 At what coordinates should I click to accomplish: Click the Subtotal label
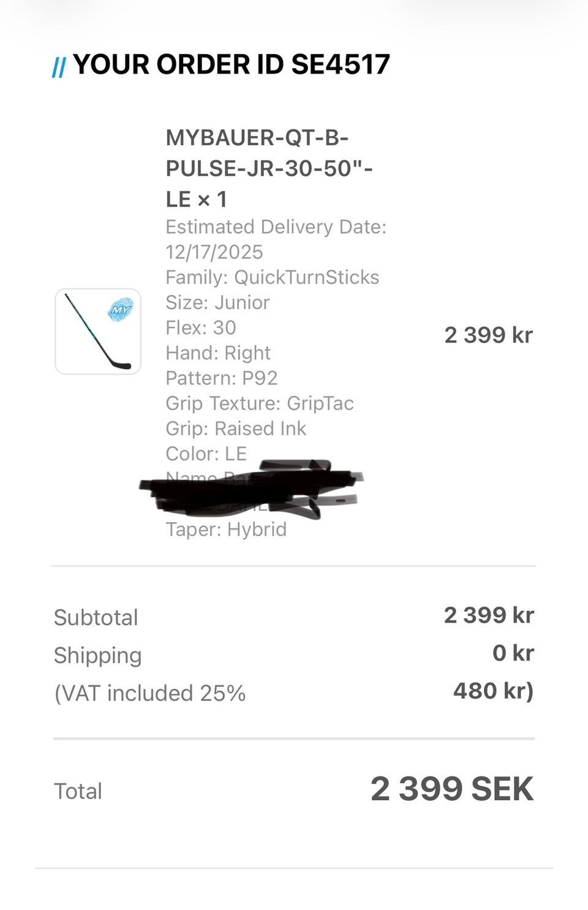tap(96, 617)
